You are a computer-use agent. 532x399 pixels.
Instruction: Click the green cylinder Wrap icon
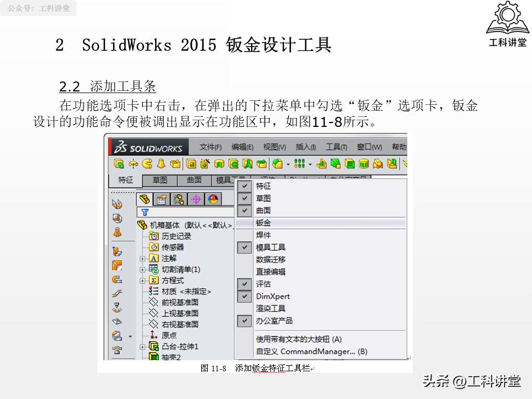pyautogui.click(x=364, y=164)
